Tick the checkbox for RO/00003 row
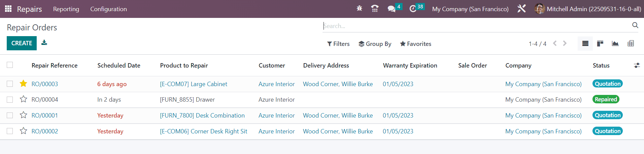The image size is (644, 154). click(10, 84)
